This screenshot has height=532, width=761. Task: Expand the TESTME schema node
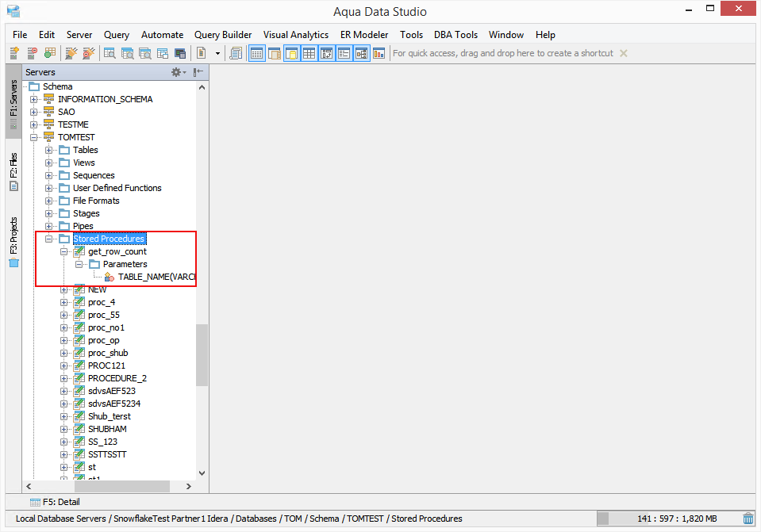click(33, 124)
